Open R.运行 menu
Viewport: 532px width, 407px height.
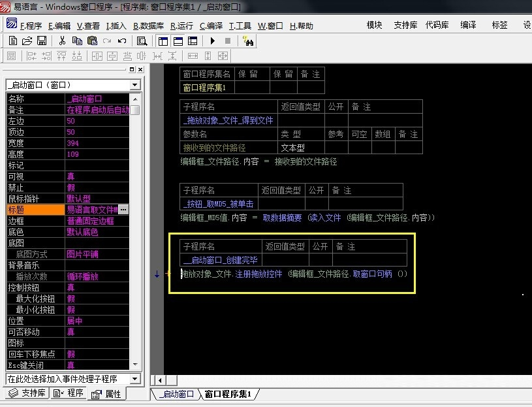[x=181, y=25]
